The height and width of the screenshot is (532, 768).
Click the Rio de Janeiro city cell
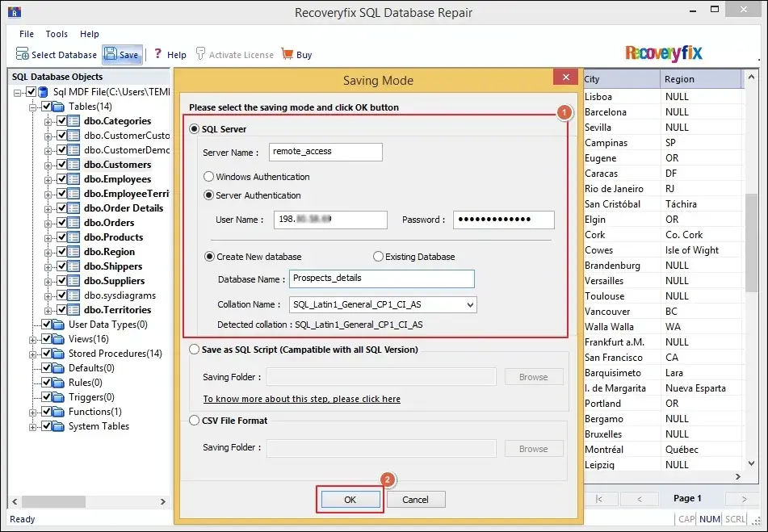(622, 189)
